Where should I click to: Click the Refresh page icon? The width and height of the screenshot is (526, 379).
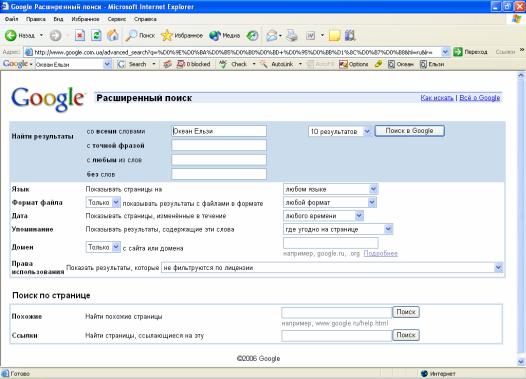tap(96, 35)
